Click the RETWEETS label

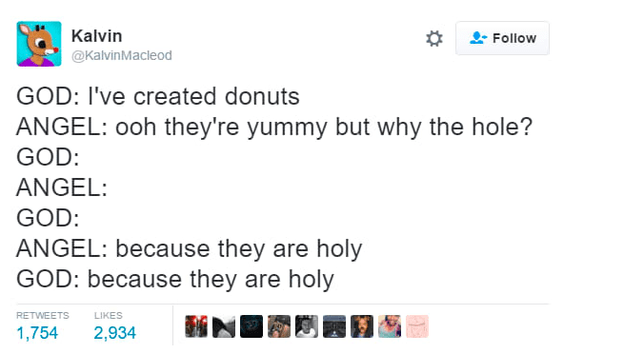[x=43, y=315]
